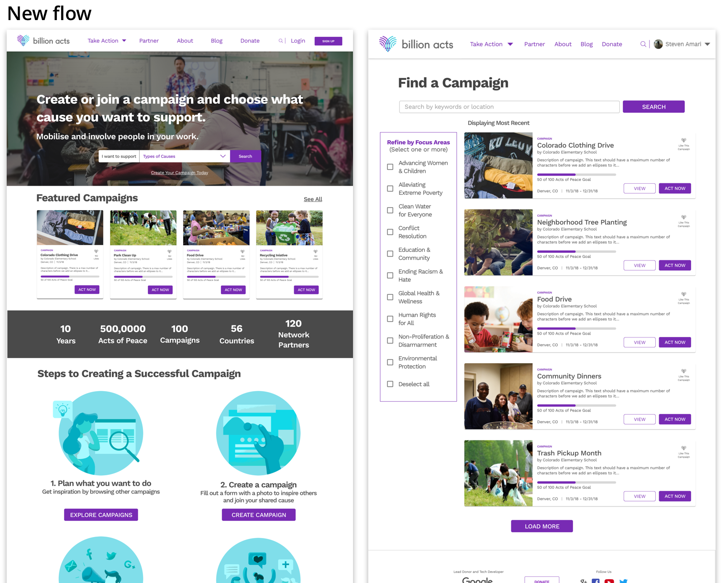Check Clean Water for Everyone checkbox
Viewport: 728px width, 583px height.
390,210
